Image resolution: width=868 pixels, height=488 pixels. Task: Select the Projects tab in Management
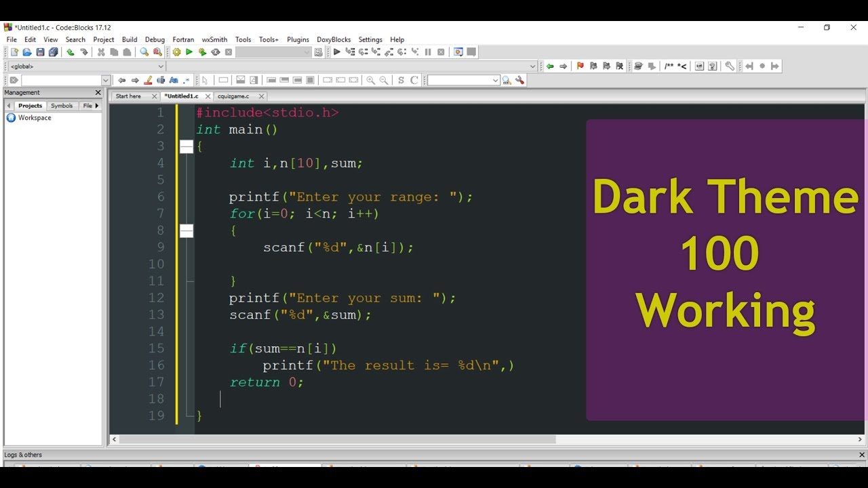click(30, 106)
